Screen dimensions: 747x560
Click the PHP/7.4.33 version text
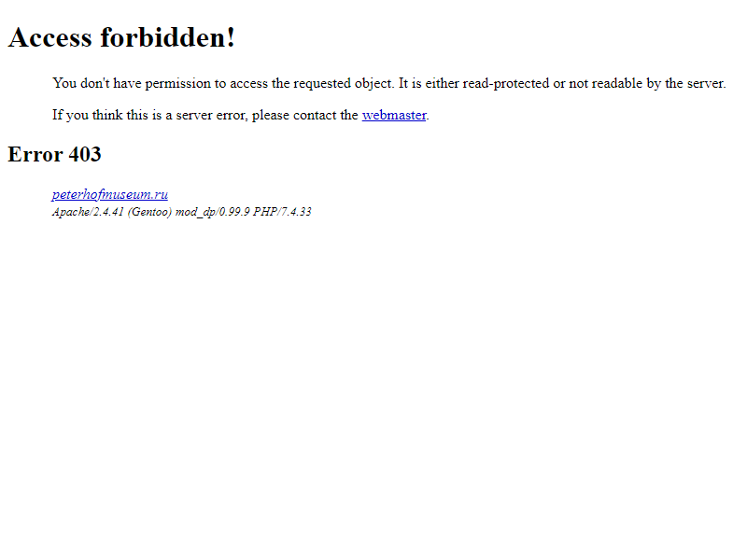[282, 212]
